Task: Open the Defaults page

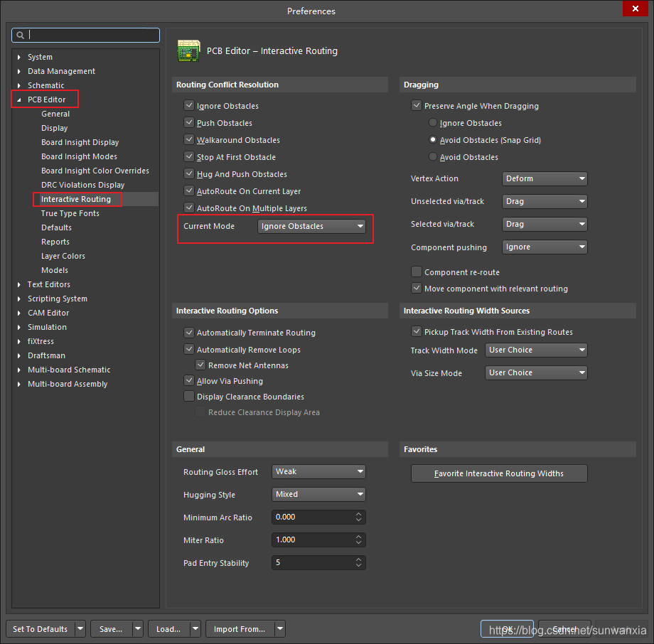Action: coord(56,227)
